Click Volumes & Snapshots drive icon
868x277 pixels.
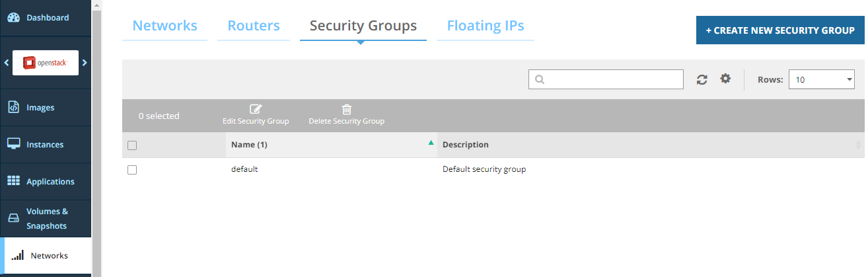tap(13, 218)
